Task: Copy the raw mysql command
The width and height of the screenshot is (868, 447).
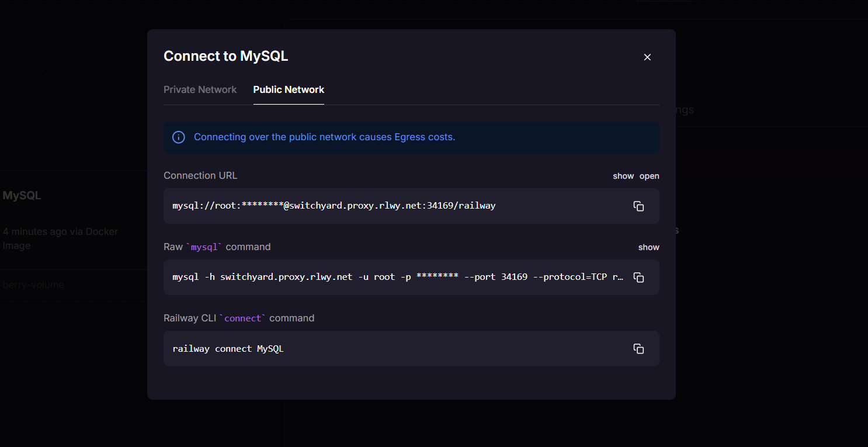Action: coord(638,277)
